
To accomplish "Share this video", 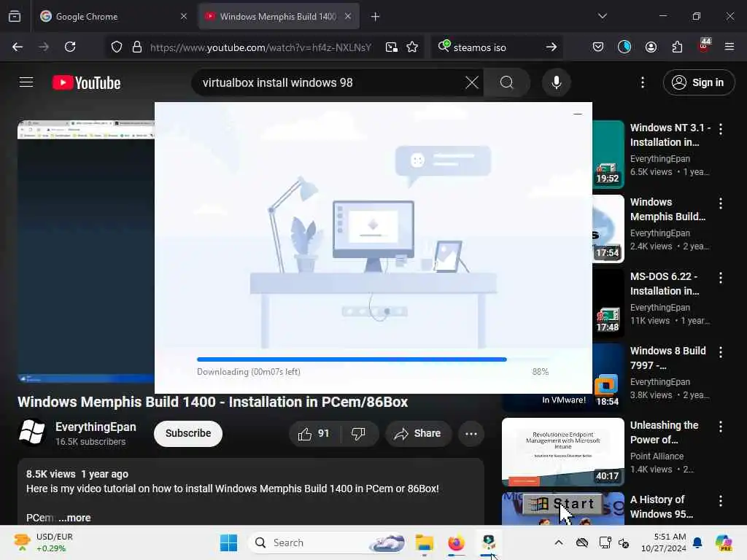I will (x=418, y=433).
